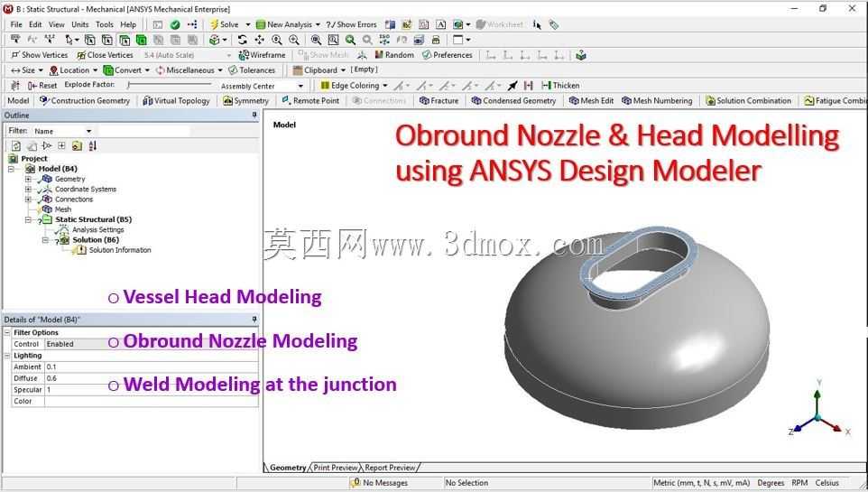Click Mesh Numbering button
This screenshot has width=868, height=492.
pyautogui.click(x=657, y=100)
